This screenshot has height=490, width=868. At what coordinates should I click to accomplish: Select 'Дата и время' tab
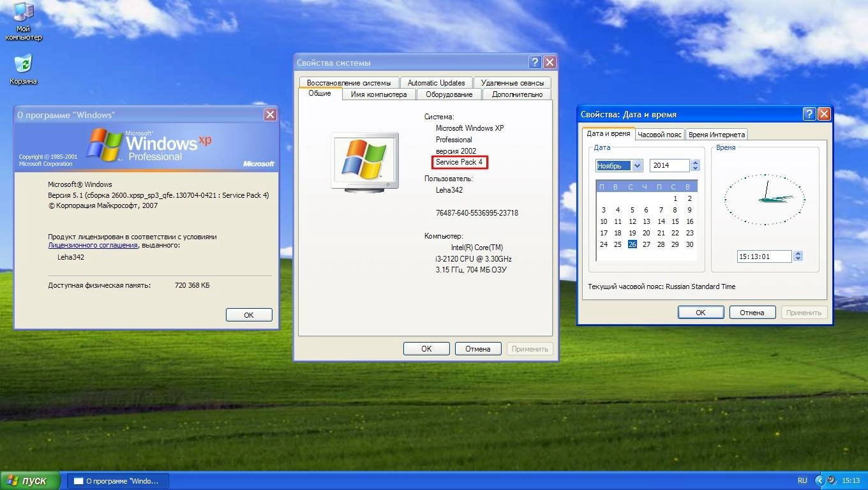pyautogui.click(x=608, y=133)
